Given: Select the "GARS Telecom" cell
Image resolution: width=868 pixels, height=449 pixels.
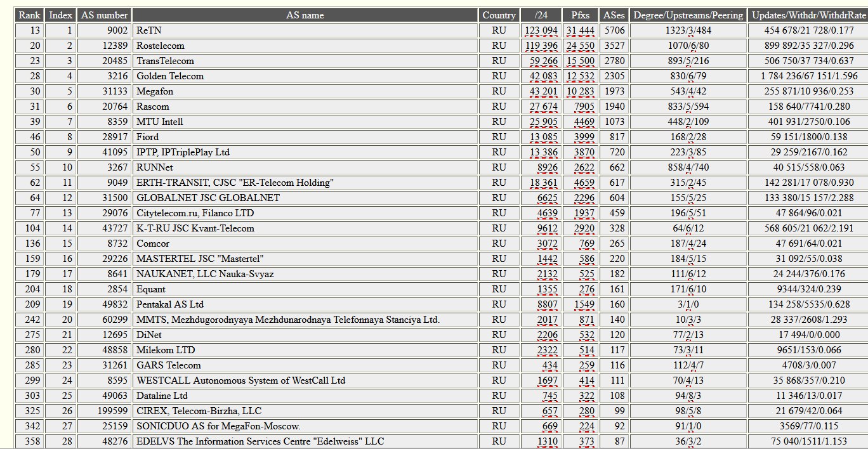Looking at the screenshot, I should coord(305,365).
